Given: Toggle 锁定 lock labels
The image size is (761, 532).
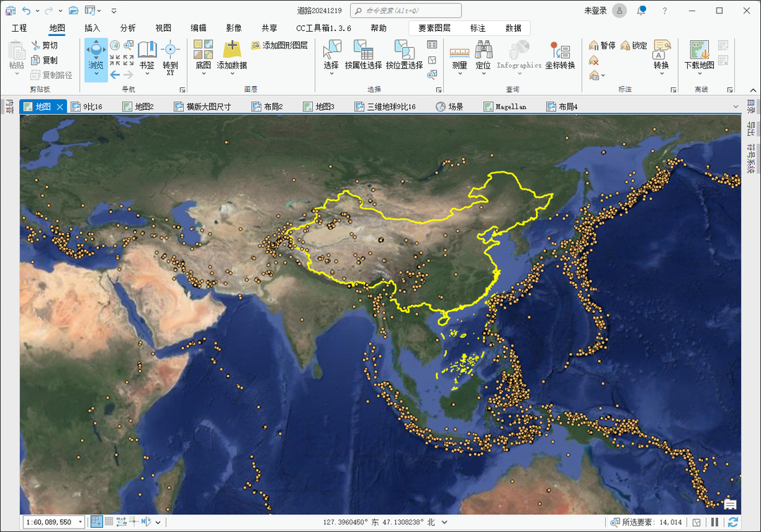Looking at the screenshot, I should tap(634, 46).
